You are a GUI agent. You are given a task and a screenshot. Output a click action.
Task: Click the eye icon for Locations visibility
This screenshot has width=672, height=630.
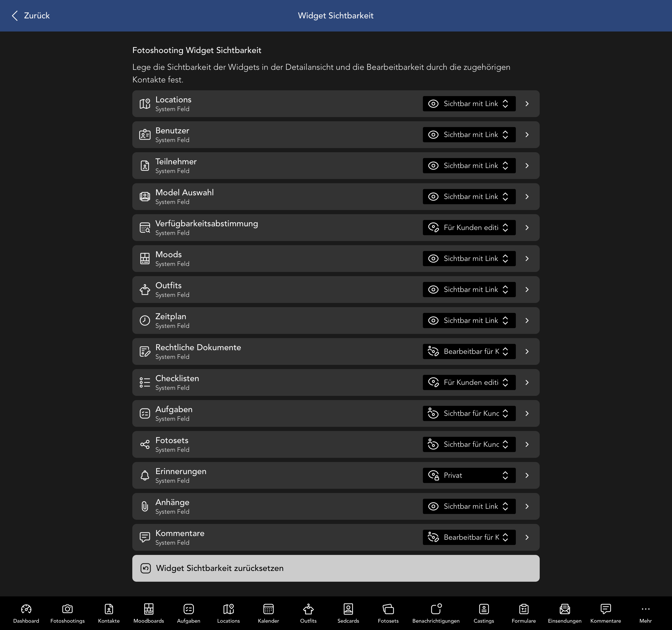[433, 104]
